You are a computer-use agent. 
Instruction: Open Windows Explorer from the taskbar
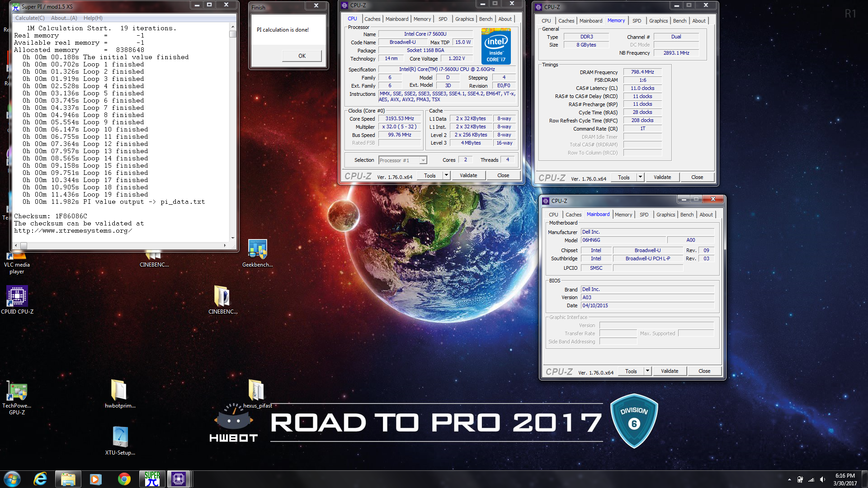68,479
